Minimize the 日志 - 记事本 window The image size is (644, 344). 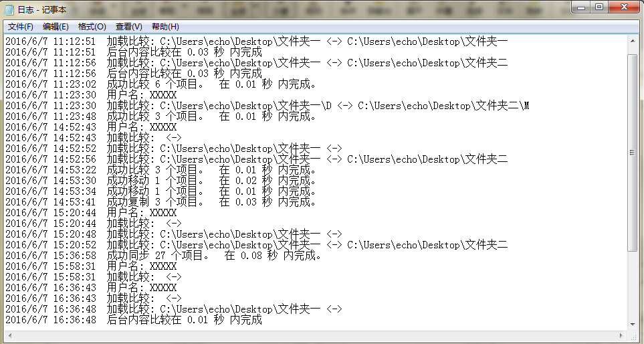580,7
